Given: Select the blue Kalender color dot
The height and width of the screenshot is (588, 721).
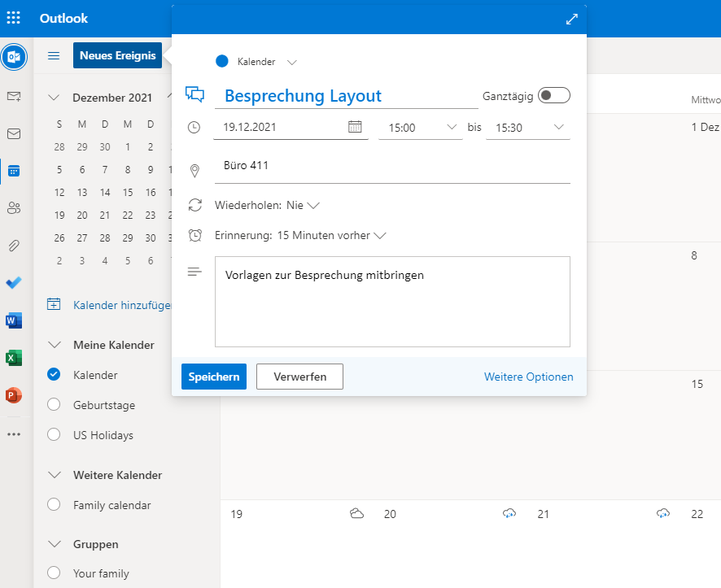Looking at the screenshot, I should (222, 61).
